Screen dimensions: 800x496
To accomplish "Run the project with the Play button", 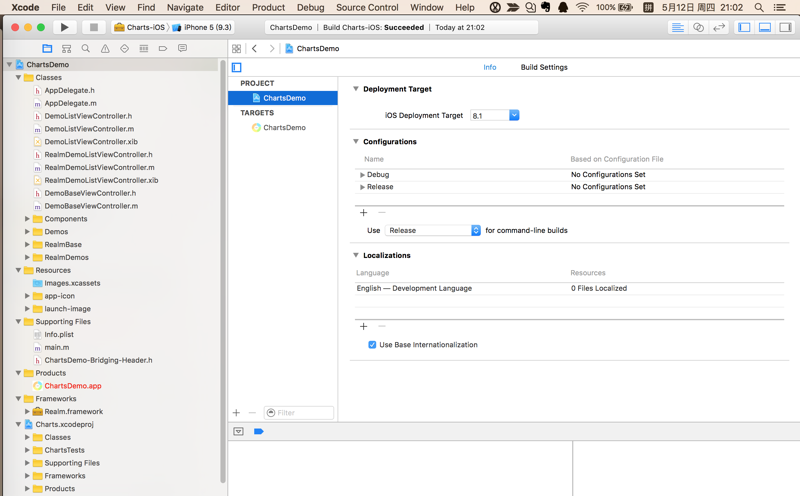I will point(64,27).
